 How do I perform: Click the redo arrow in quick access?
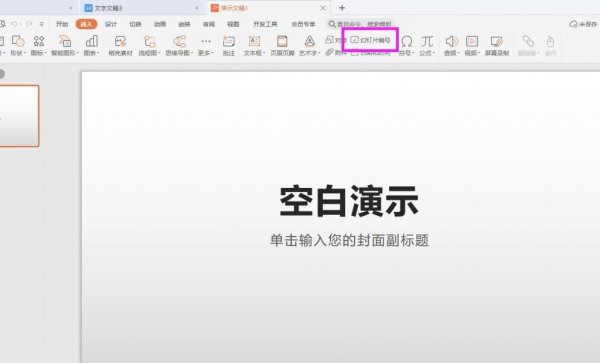[x=29, y=24]
